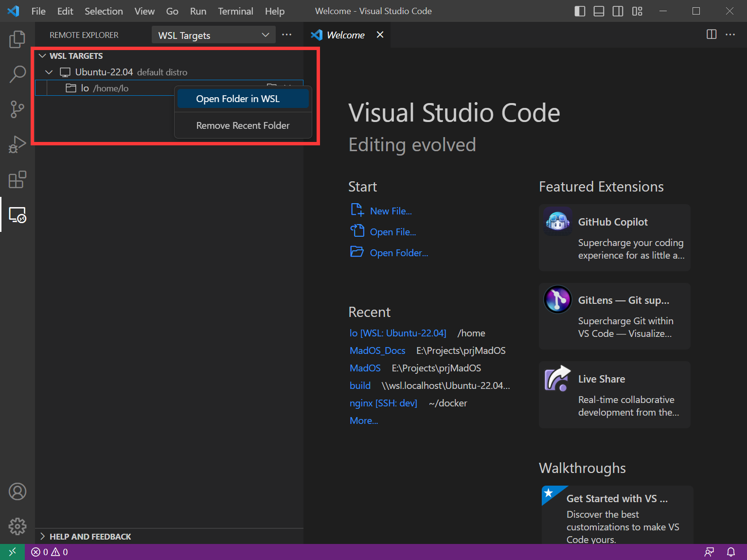Select the Remote Explorer activity icon

[18, 214]
